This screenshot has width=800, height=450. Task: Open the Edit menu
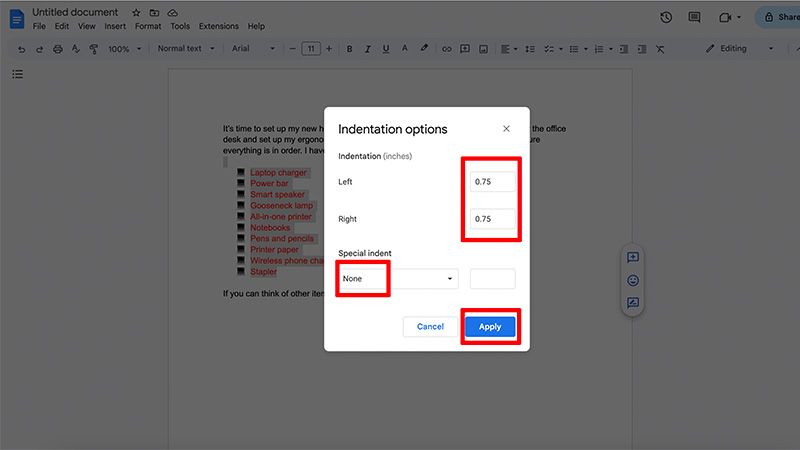point(62,26)
